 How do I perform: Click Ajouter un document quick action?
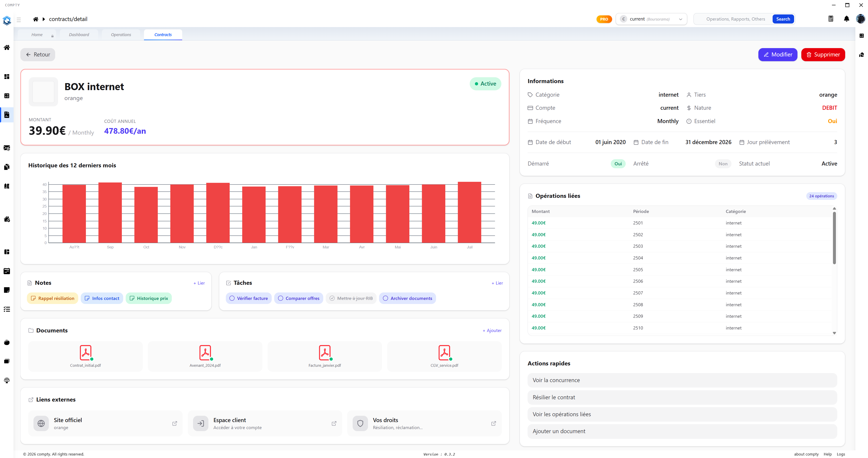[682, 431]
